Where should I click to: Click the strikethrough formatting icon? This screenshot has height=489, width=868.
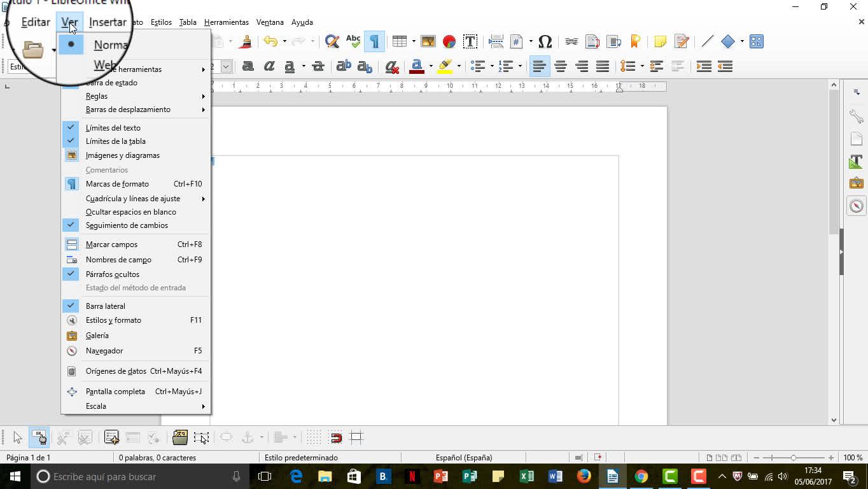(x=318, y=66)
